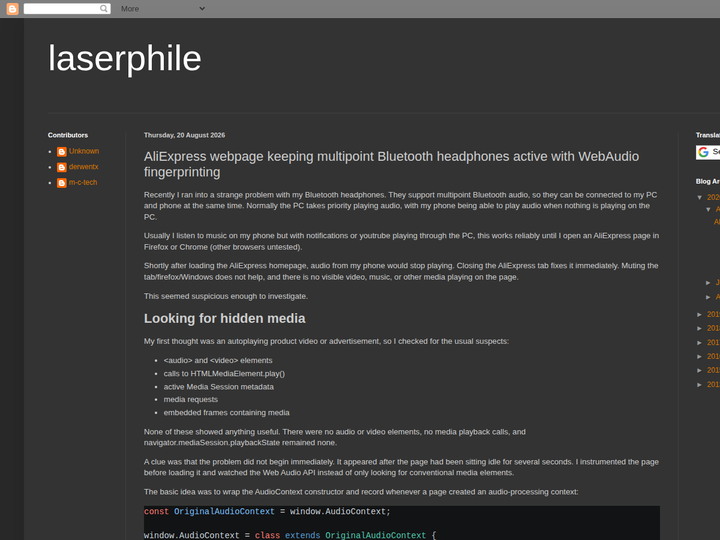This screenshot has height=540, width=720.
Task: Click the code line 'class extends OriginalAudioContext'
Action: (340, 535)
